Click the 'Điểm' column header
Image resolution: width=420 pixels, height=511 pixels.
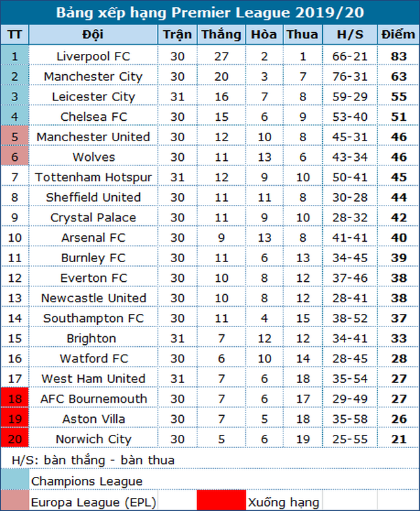click(x=398, y=35)
